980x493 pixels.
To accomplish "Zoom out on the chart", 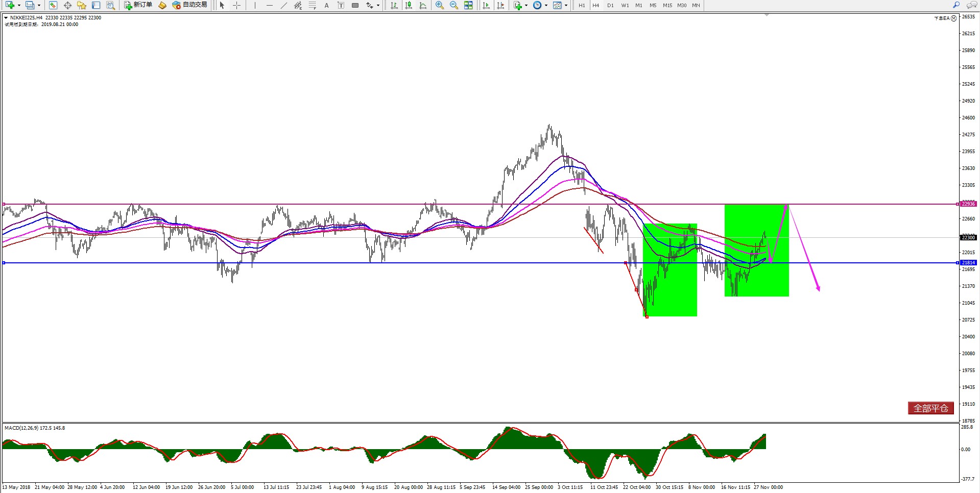I will [x=454, y=5].
